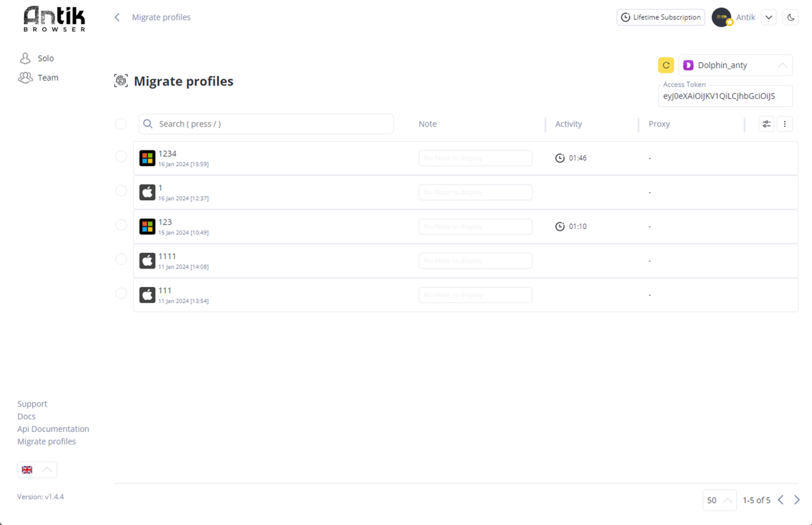This screenshot has width=812, height=525.
Task: Open the three-dot more options menu
Action: (x=785, y=124)
